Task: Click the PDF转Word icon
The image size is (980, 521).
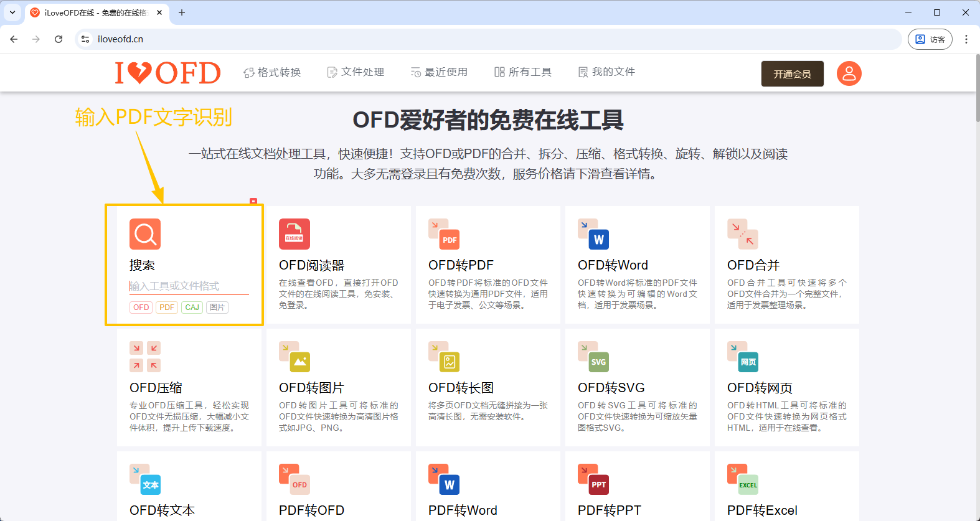Action: (x=444, y=479)
